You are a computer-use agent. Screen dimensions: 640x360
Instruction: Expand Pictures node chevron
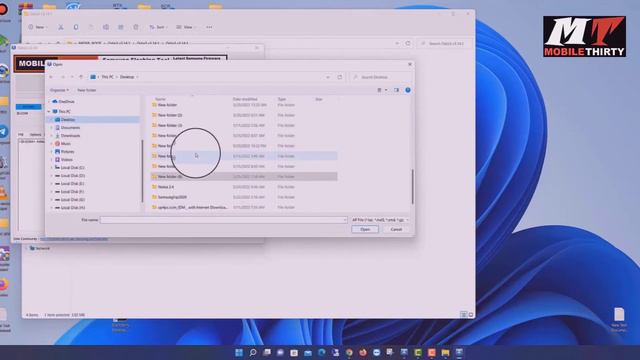(51, 151)
